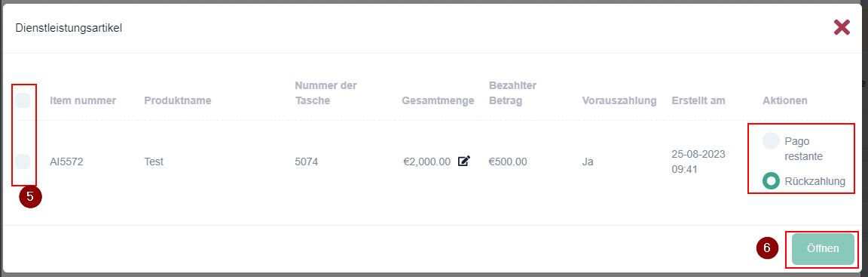Click the bag number 5074 cell
Image resolution: width=868 pixels, height=277 pixels.
(x=307, y=162)
